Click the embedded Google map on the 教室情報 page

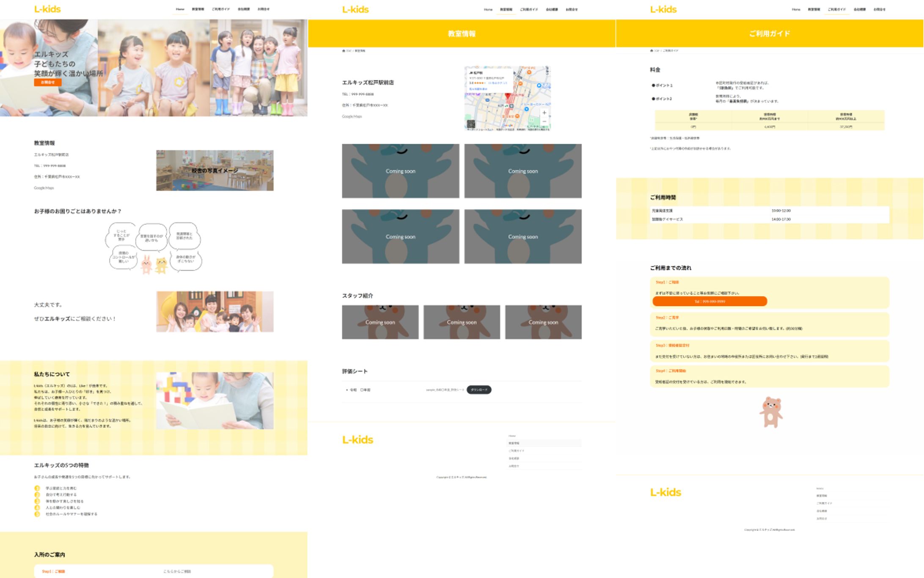pos(508,98)
